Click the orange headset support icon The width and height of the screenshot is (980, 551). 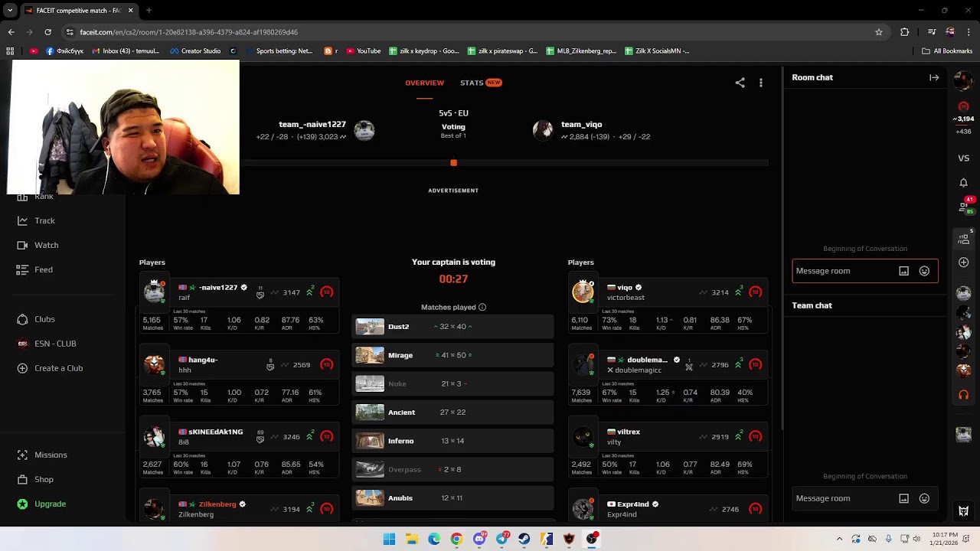pos(964,395)
